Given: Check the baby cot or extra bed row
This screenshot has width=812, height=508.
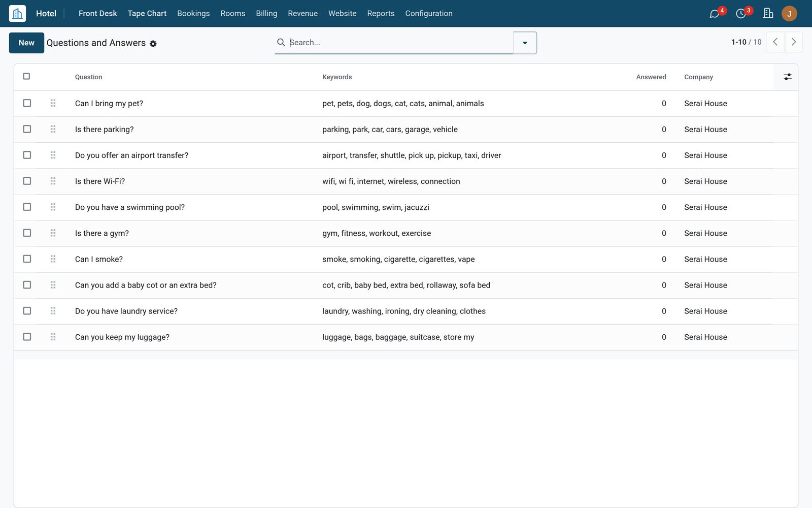Looking at the screenshot, I should [27, 285].
